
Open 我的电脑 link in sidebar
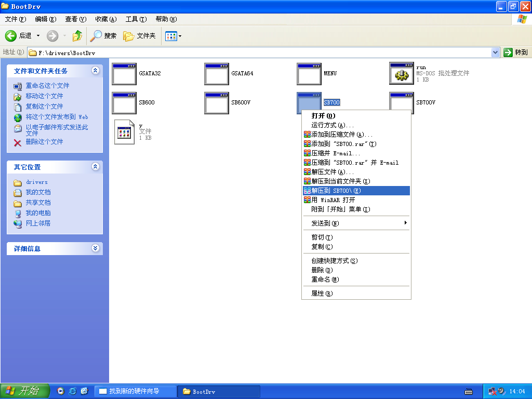(x=38, y=213)
